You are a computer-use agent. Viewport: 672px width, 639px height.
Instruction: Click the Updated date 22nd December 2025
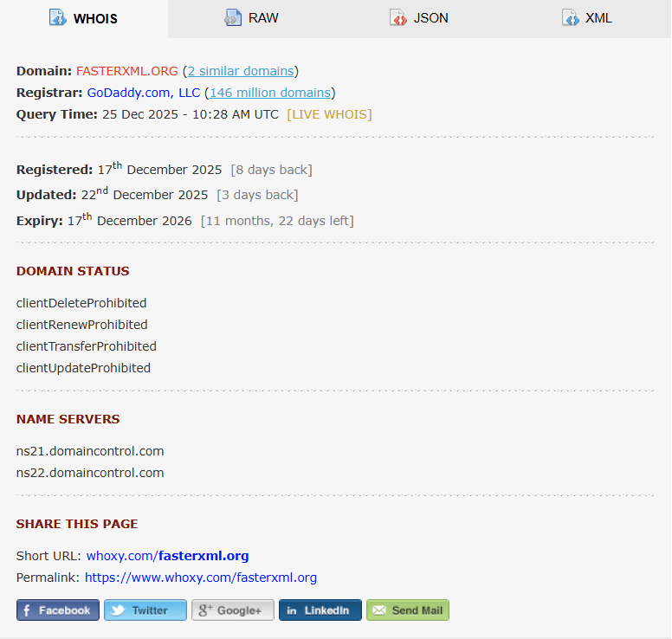click(x=145, y=194)
